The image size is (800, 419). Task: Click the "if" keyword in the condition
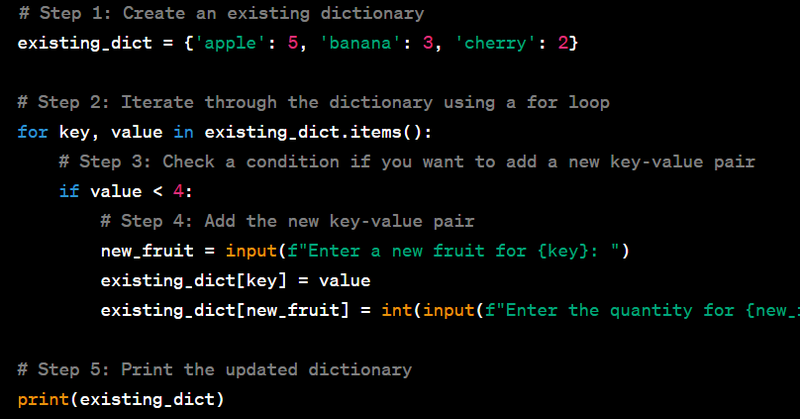(69, 192)
